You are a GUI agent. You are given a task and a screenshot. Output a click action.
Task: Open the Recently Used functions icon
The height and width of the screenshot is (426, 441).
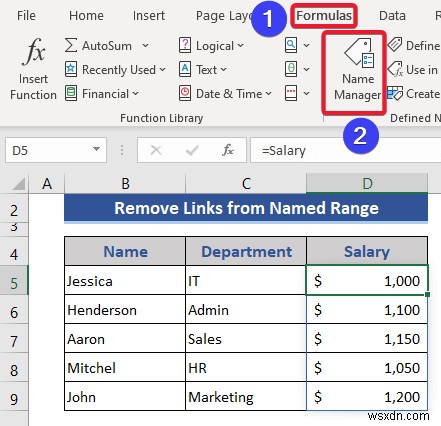pos(71,69)
